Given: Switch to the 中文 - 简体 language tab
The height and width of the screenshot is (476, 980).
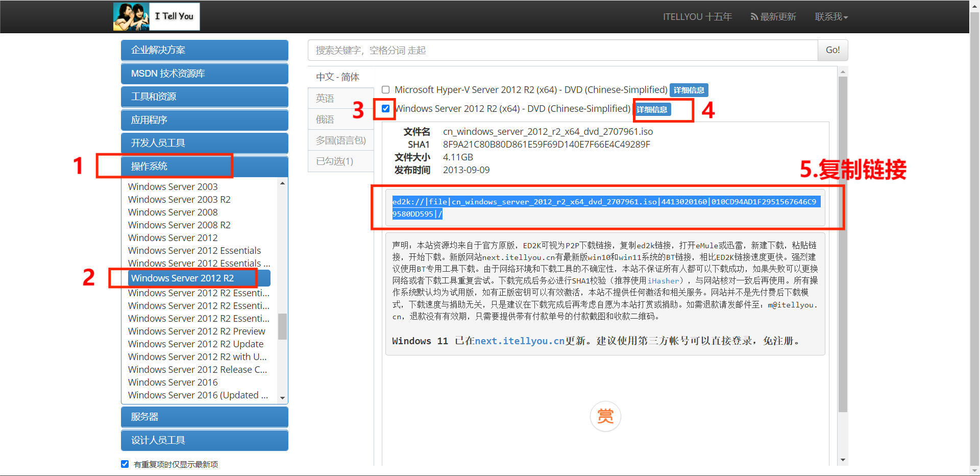Looking at the screenshot, I should [x=338, y=77].
